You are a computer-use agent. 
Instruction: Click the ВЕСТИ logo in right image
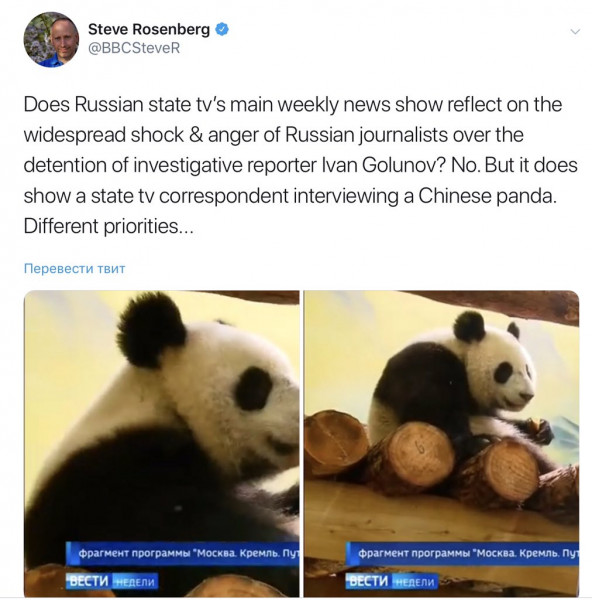pyautogui.click(x=369, y=581)
